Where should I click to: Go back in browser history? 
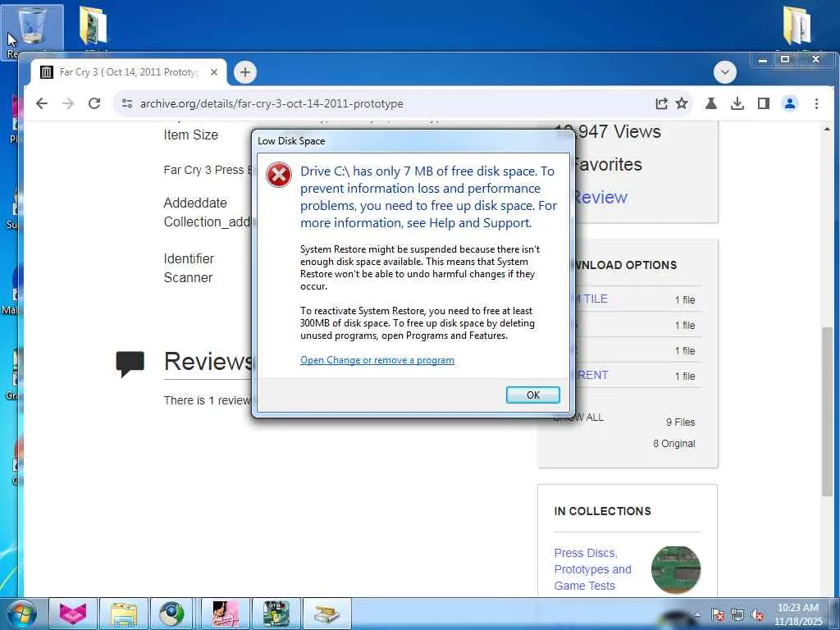[42, 103]
